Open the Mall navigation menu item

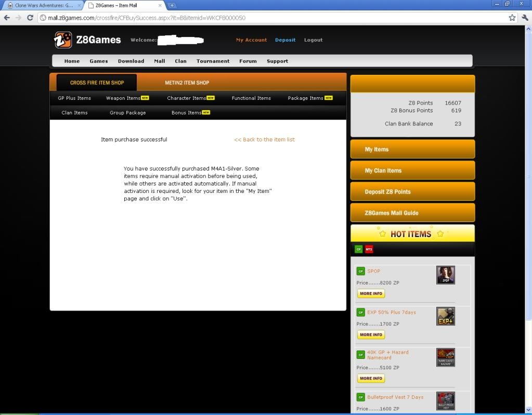(x=159, y=61)
